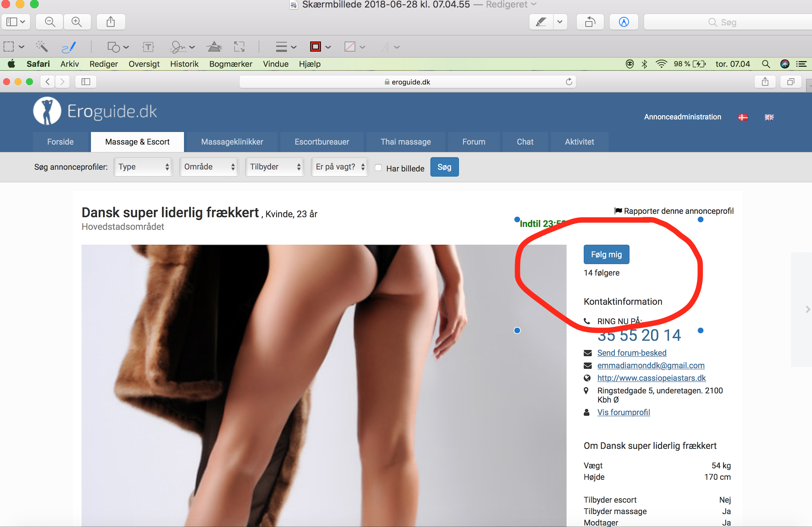Switch to the Thai massage tab
The width and height of the screenshot is (812, 527).
pyautogui.click(x=405, y=142)
